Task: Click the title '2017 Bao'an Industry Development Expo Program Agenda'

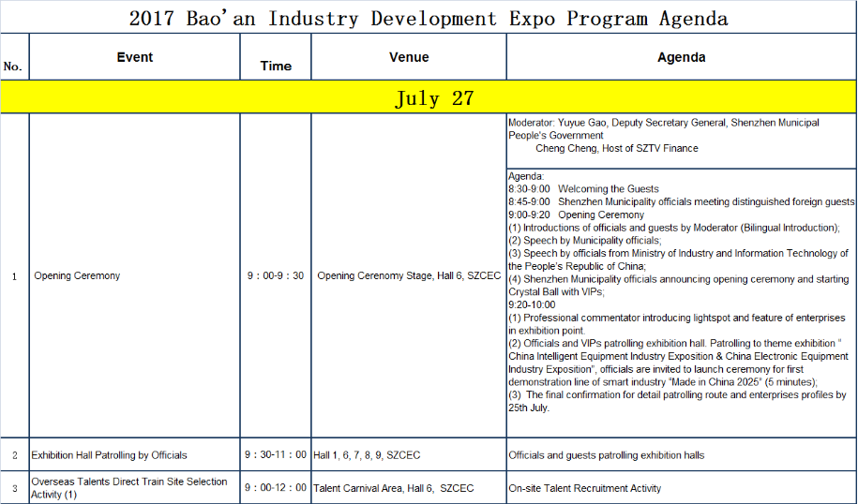Action: (429, 18)
